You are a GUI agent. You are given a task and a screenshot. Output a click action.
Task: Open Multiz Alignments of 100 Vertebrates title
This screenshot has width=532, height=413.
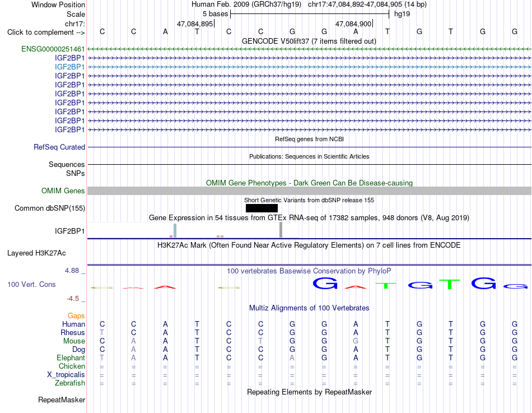tap(309, 308)
